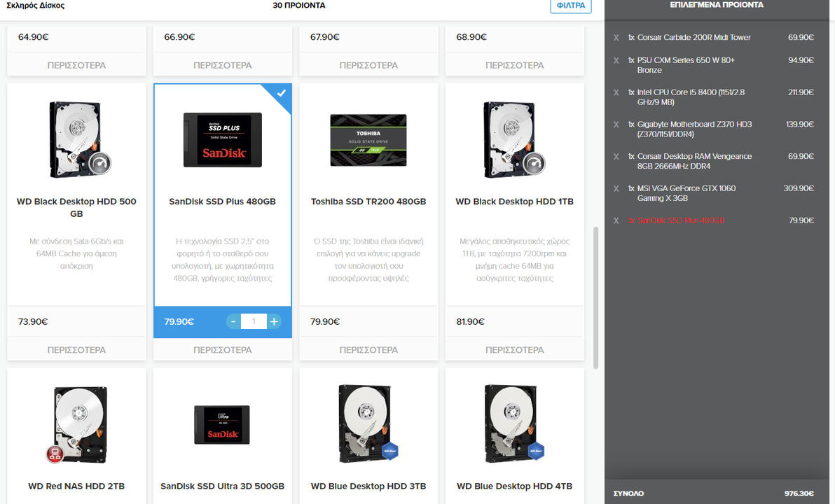Select WD Red NAS HDD 2TB image

pyautogui.click(x=78, y=425)
